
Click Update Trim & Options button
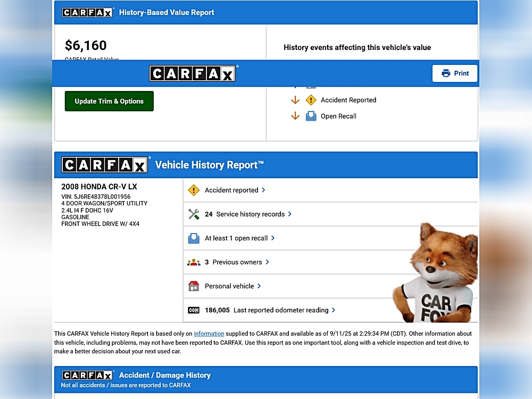pos(109,101)
